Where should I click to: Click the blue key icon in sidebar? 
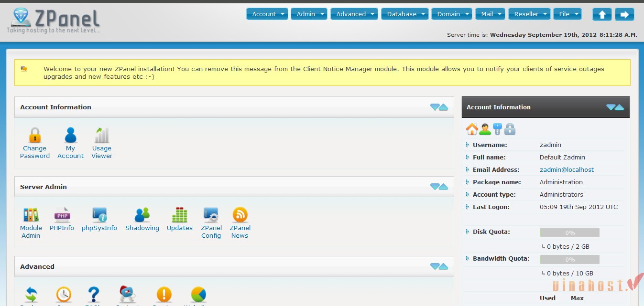click(x=497, y=129)
